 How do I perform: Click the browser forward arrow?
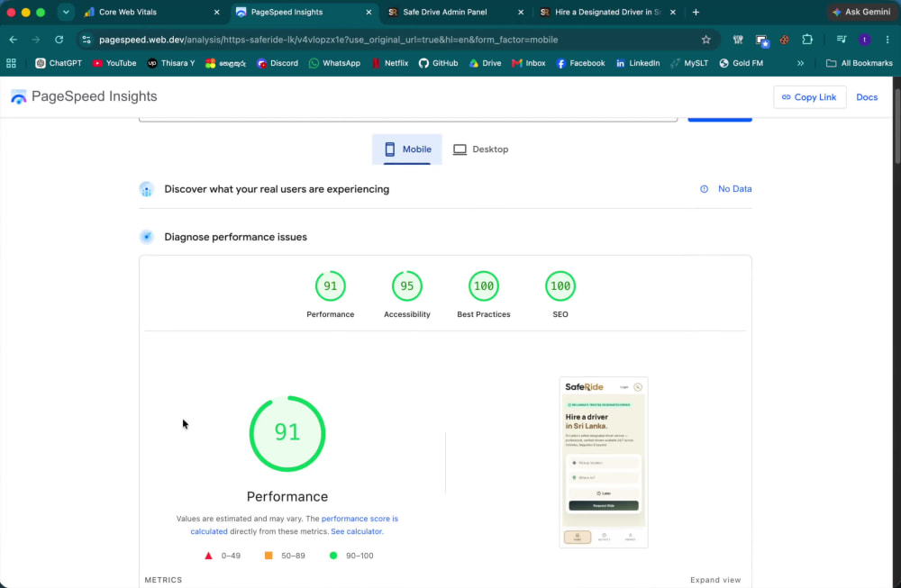36,40
